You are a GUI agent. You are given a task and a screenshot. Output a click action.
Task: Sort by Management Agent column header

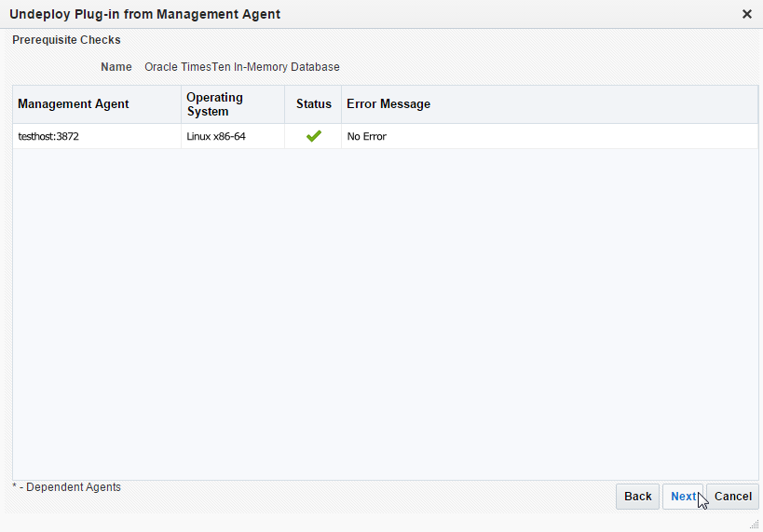click(74, 104)
